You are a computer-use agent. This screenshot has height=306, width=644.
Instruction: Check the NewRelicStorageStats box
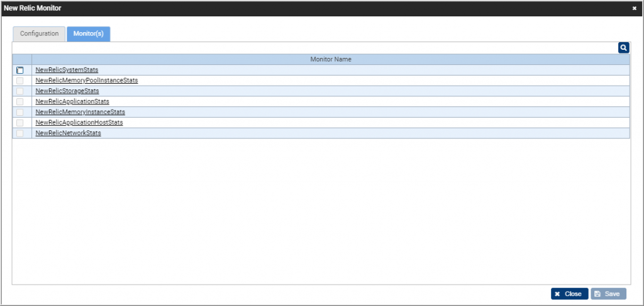(19, 91)
